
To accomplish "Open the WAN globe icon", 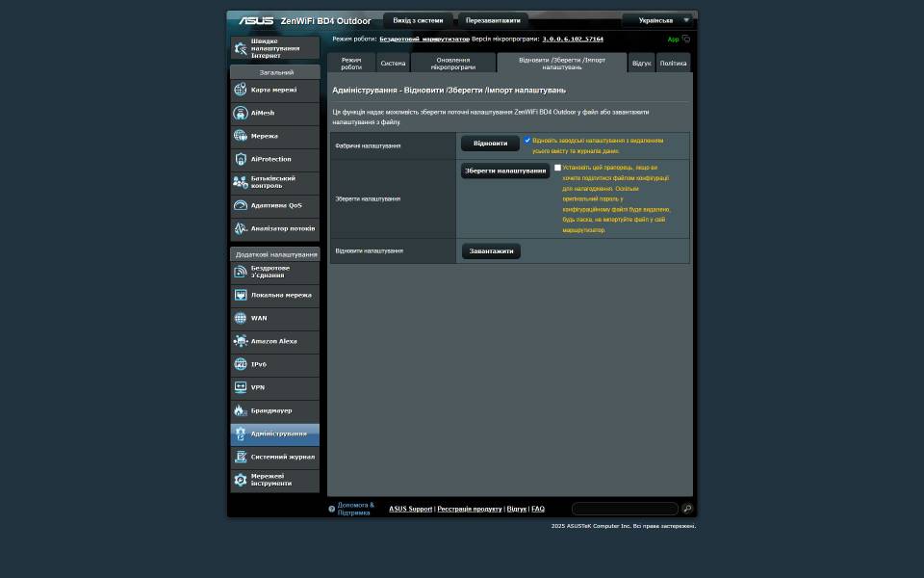I will pyautogui.click(x=241, y=318).
